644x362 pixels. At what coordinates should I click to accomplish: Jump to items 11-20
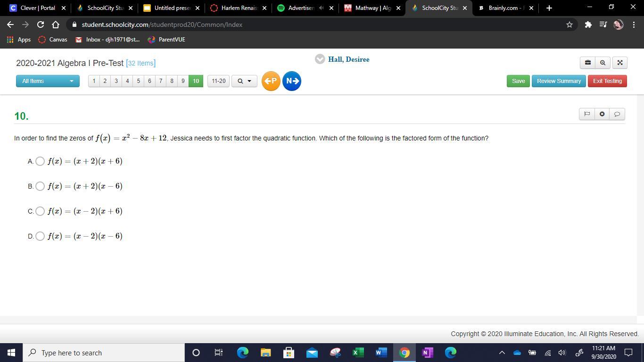point(218,81)
